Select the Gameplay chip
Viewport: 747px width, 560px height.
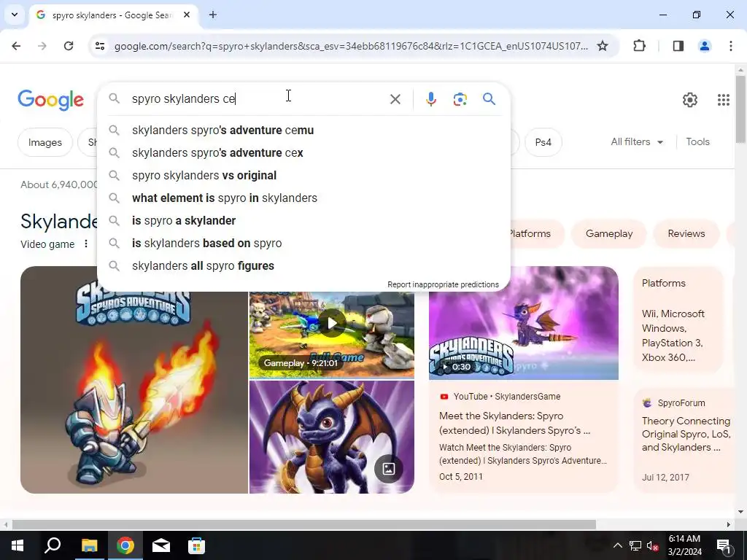pos(609,234)
